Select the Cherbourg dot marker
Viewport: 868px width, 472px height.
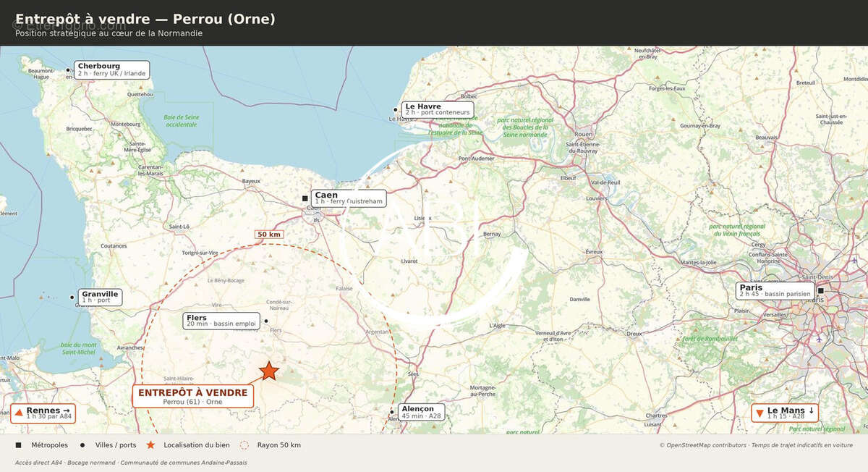click(x=69, y=70)
